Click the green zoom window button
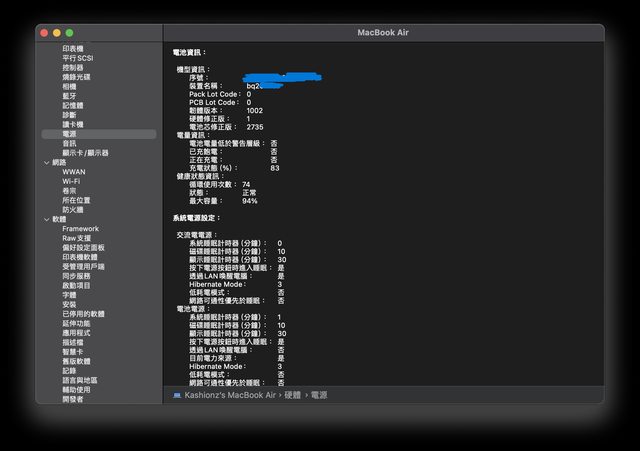 pyautogui.click(x=70, y=33)
